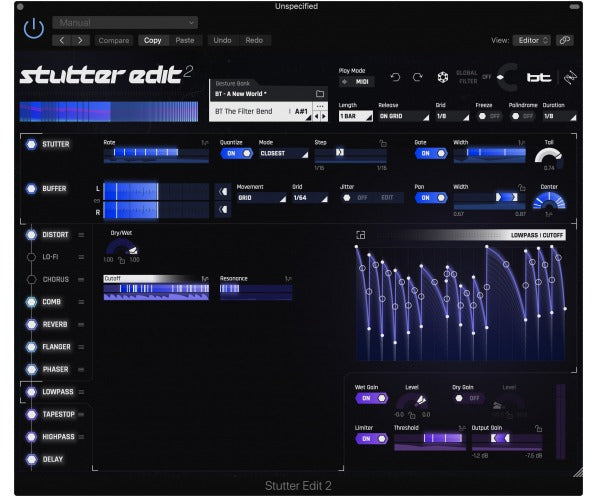
Task: Enable the Dry Gain switch
Action: (x=468, y=398)
